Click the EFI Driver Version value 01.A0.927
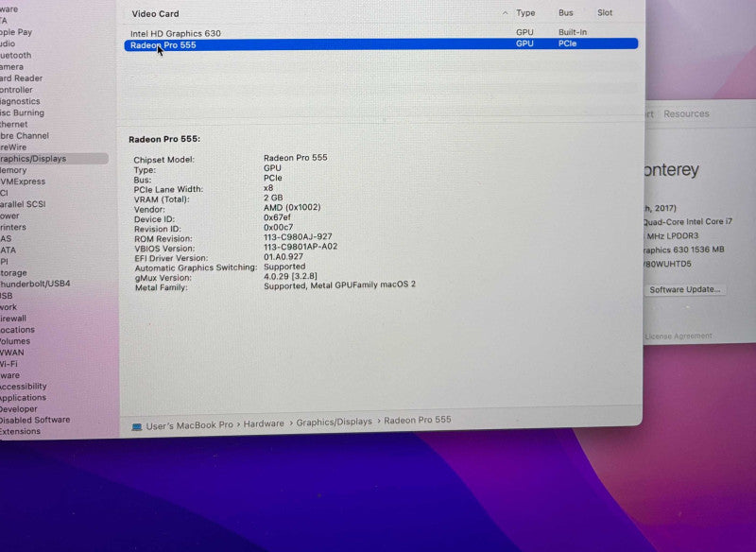756x552 pixels. coord(283,257)
